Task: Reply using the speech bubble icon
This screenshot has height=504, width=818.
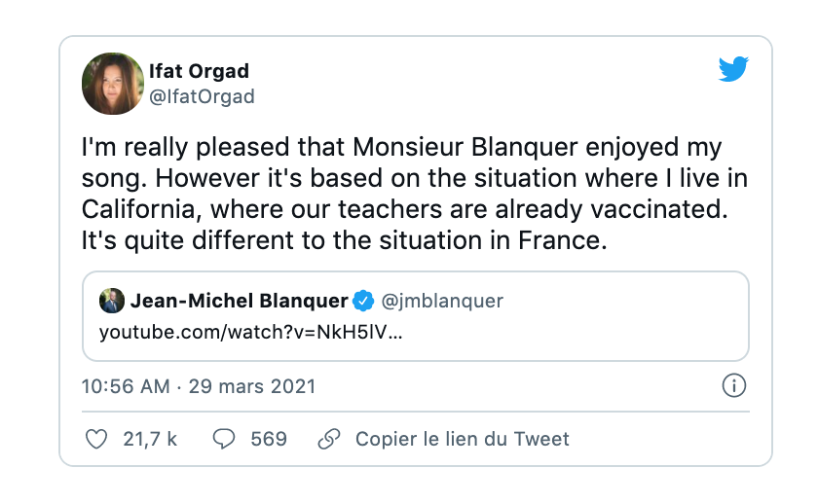Action: coord(224,439)
